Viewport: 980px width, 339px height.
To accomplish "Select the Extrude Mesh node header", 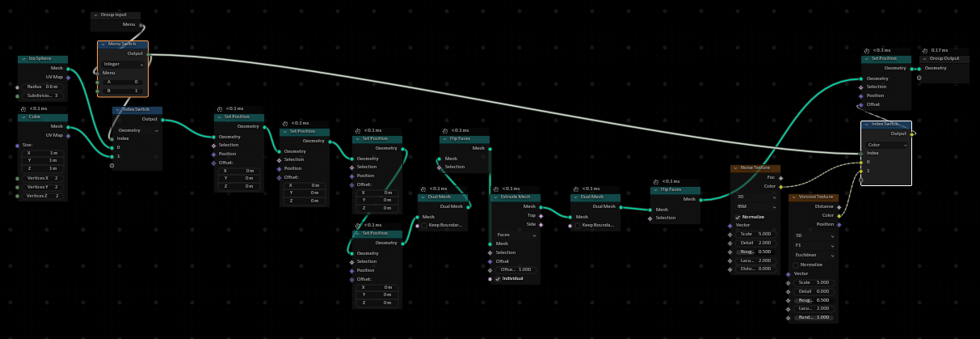I will pyautogui.click(x=517, y=197).
